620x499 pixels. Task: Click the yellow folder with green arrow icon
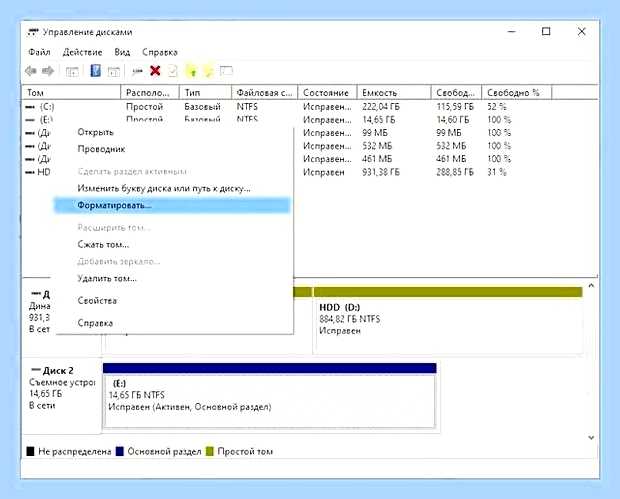[192, 72]
